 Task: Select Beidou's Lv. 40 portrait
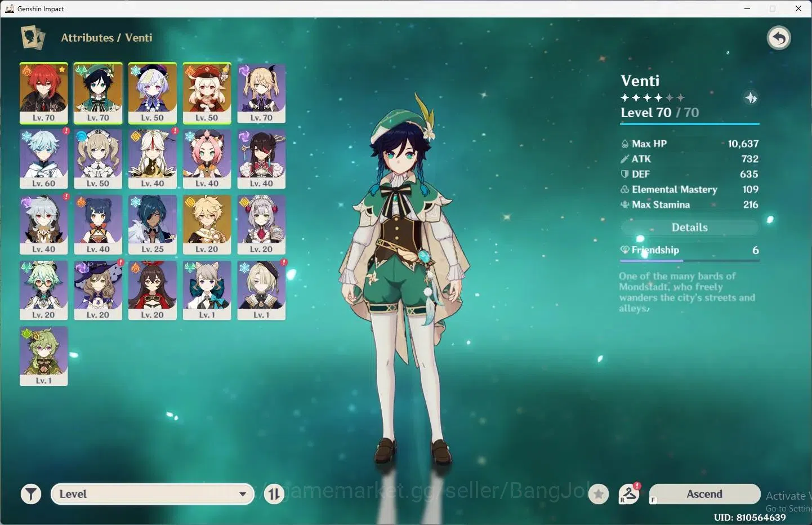pos(261,159)
